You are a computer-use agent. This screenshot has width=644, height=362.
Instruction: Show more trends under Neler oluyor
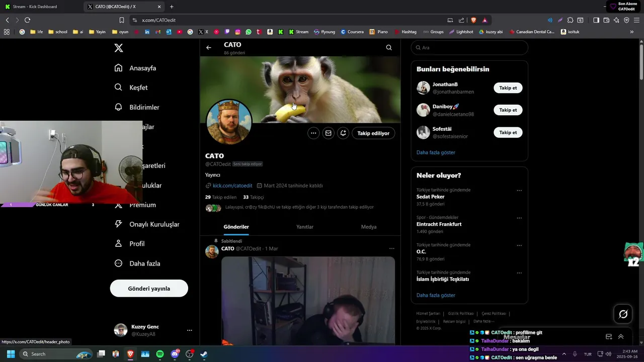436,295
